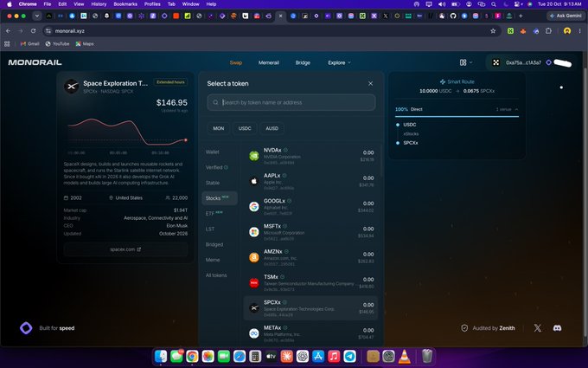Open the Chrome tab search dropdown
The width and height of the screenshot is (588, 368).
click(36, 16)
